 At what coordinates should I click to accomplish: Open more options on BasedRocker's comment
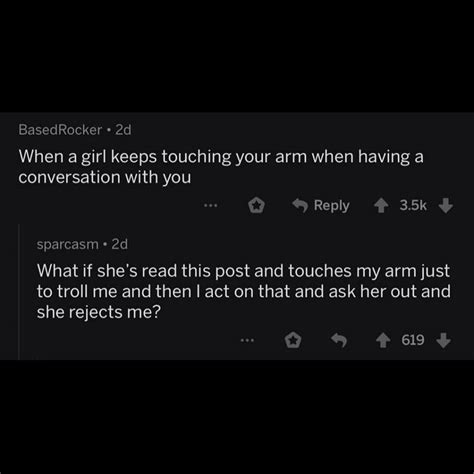click(211, 206)
